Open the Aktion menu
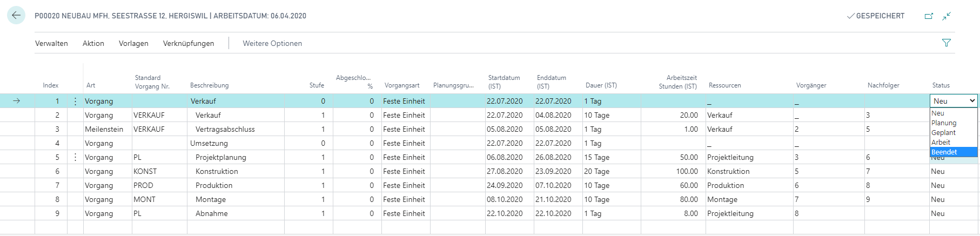Image resolution: width=980 pixels, height=236 pixels. (93, 43)
